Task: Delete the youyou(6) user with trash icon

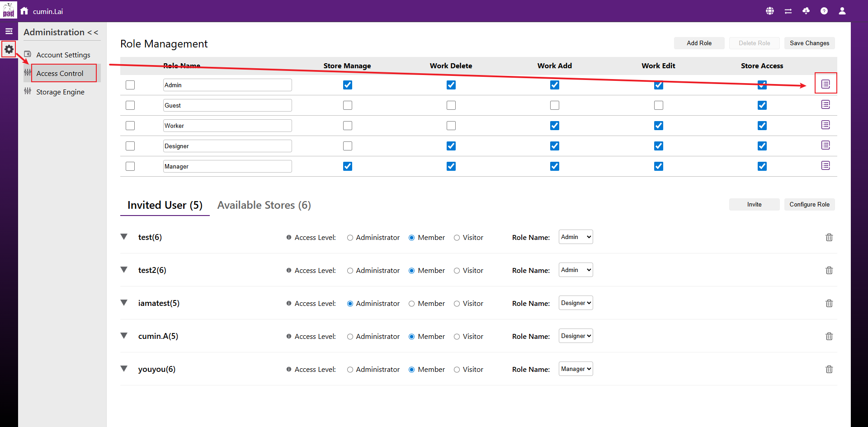Action: (x=829, y=369)
